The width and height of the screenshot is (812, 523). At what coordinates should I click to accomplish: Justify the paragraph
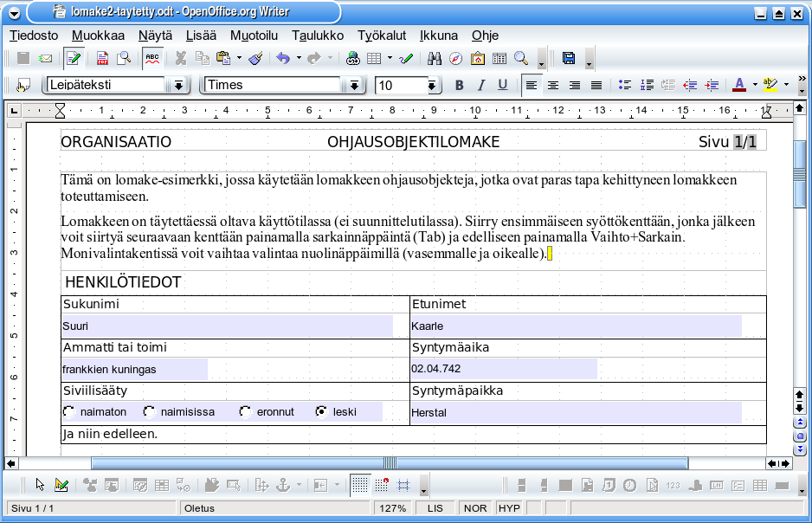point(596,86)
